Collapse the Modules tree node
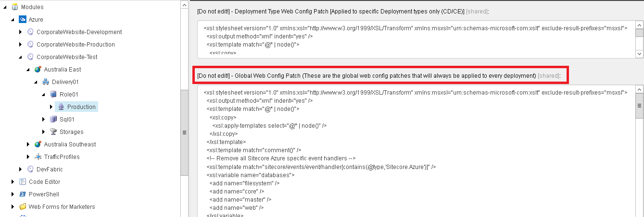 point(5,7)
